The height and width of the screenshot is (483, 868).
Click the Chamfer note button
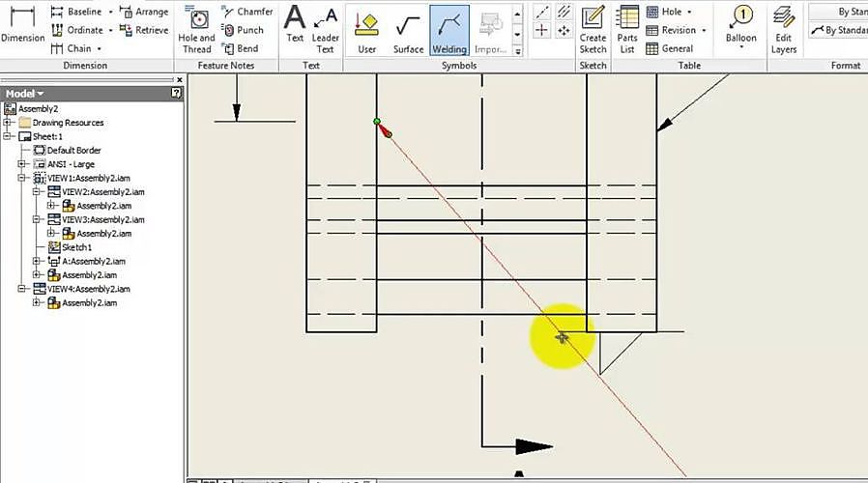[246, 12]
